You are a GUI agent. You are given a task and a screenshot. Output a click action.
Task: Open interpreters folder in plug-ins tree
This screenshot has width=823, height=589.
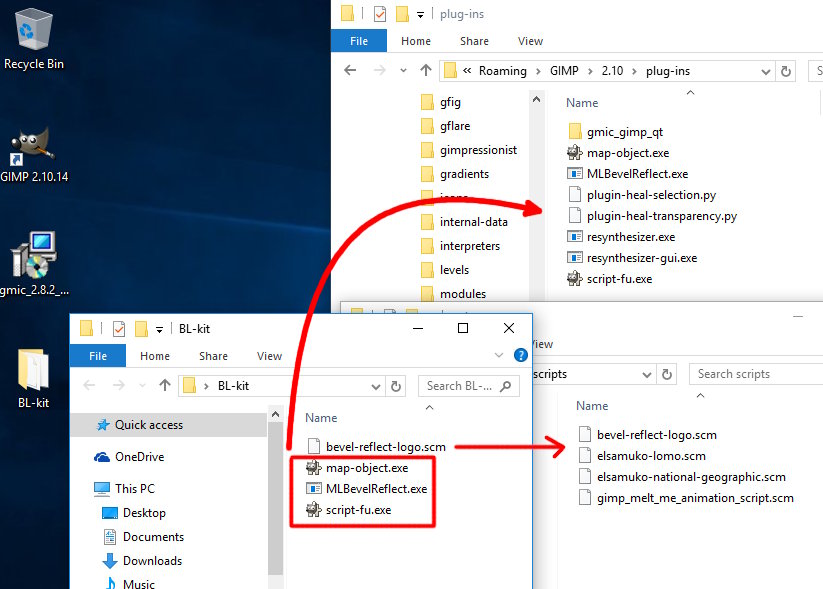point(461,246)
